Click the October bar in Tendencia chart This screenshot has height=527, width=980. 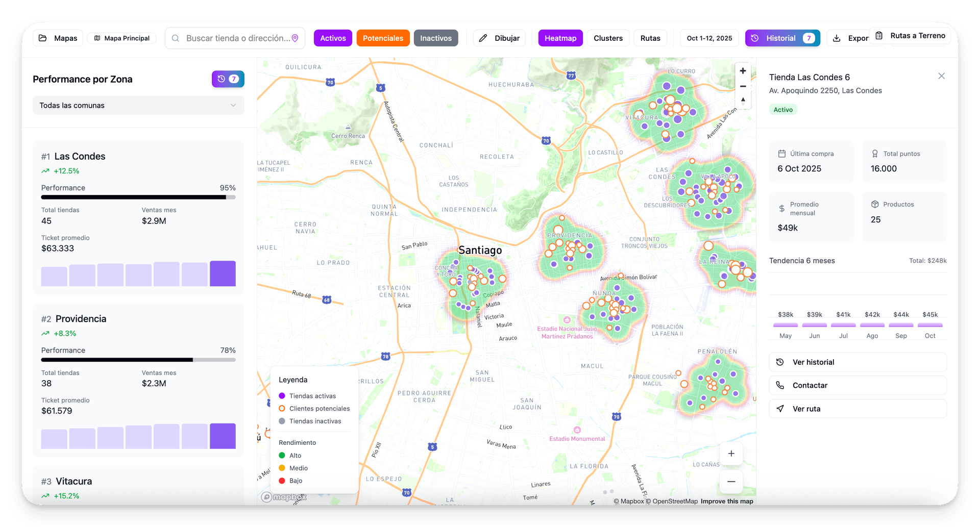click(x=929, y=325)
